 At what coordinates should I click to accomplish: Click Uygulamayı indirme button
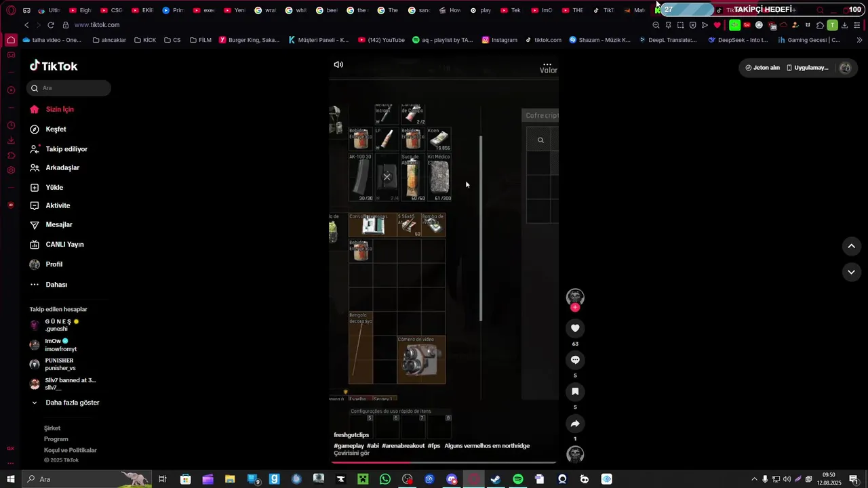(x=808, y=68)
